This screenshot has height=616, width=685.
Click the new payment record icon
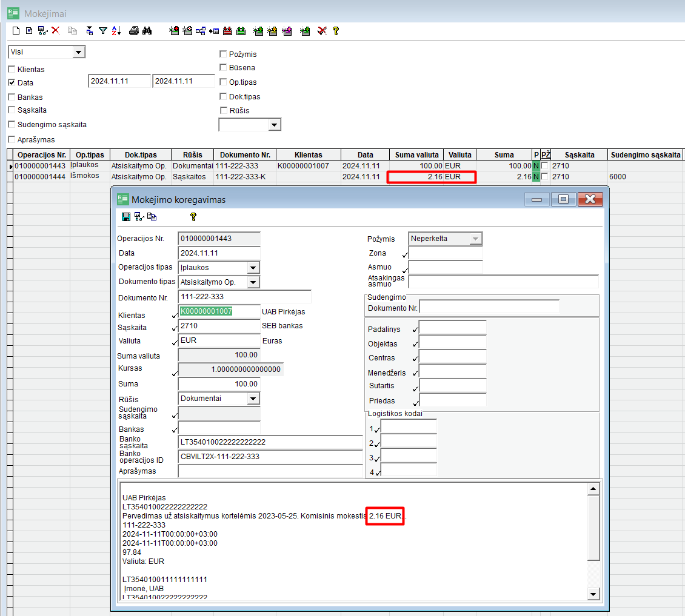pyautogui.click(x=16, y=31)
